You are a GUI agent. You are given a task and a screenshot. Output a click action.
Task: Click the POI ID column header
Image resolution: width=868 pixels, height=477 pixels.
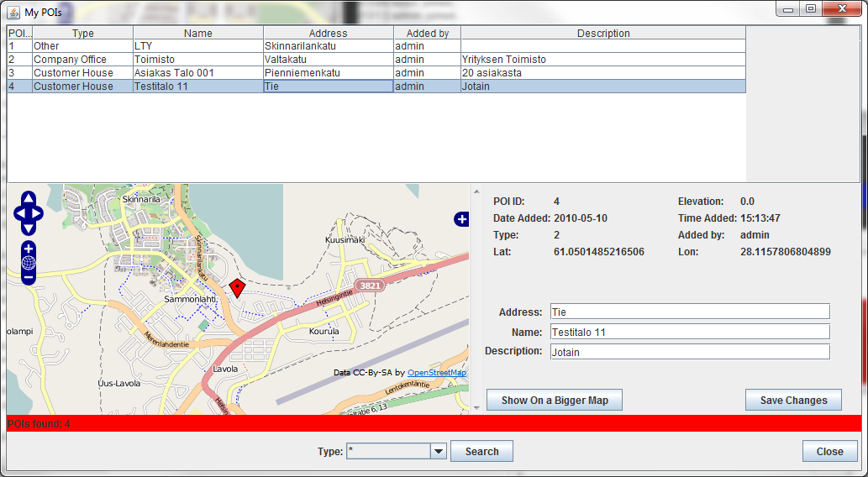[x=20, y=34]
